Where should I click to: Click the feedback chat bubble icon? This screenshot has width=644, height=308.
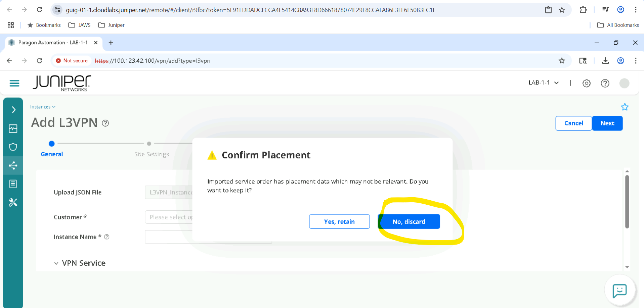(x=620, y=290)
